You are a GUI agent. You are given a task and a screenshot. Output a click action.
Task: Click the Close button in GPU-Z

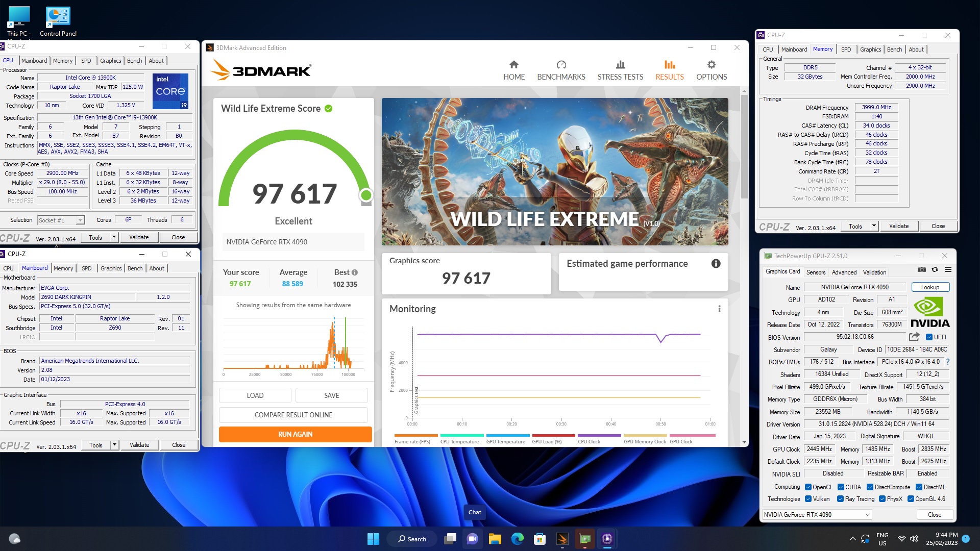(x=934, y=515)
